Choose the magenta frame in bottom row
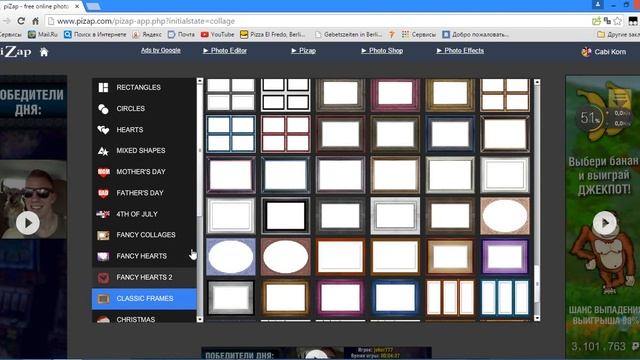Viewport: 640px width, 360px height. pos(340,298)
